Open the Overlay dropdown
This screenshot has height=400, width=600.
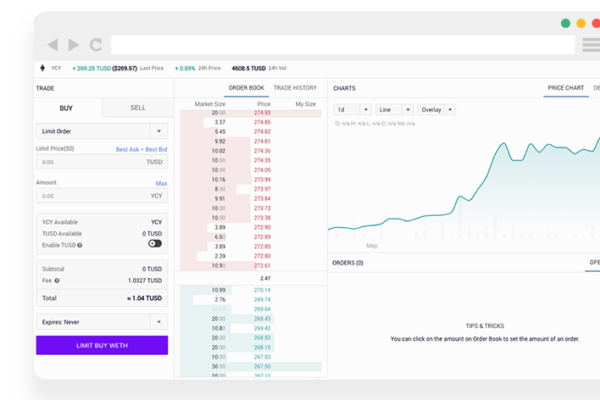point(436,110)
